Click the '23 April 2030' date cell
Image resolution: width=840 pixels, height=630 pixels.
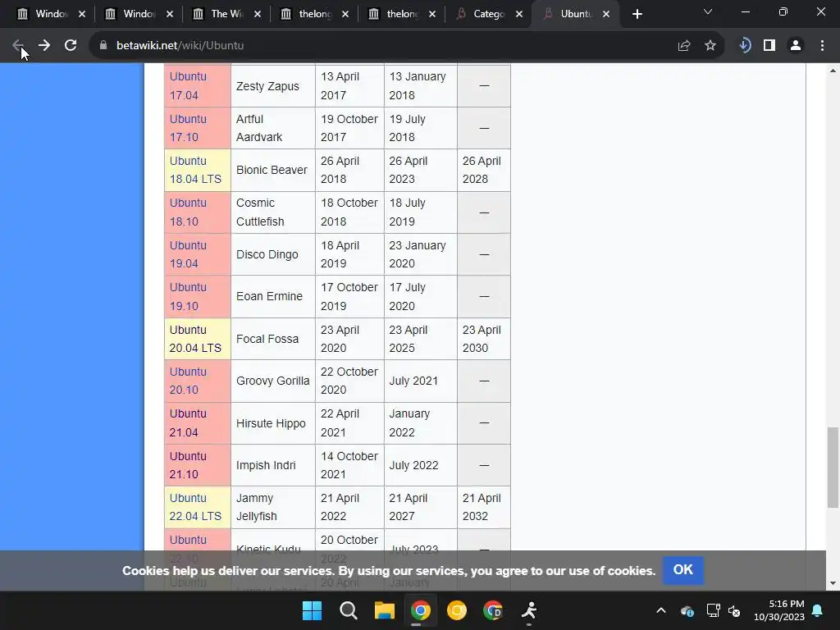point(484,339)
